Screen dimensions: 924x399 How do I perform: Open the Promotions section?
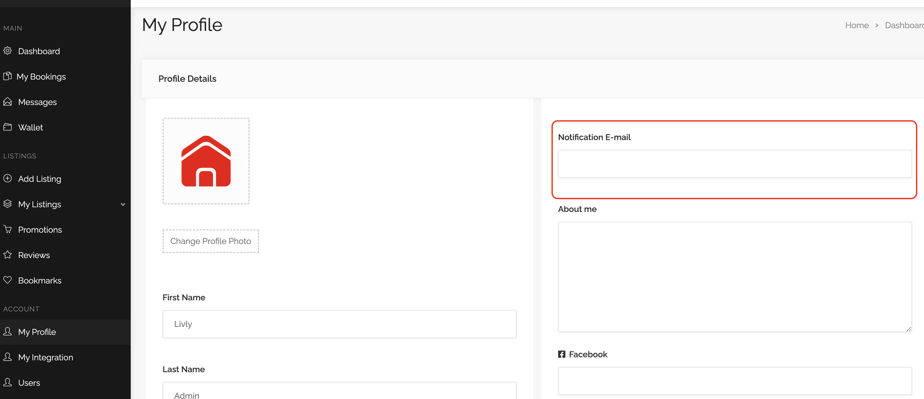[x=40, y=230]
